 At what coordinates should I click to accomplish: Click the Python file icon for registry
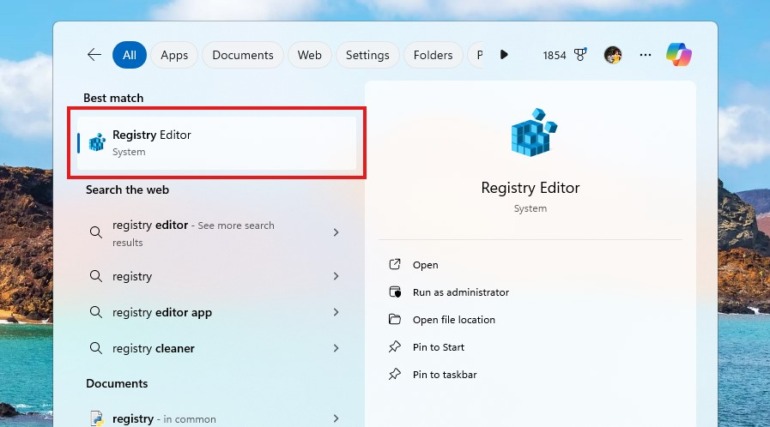[97, 419]
